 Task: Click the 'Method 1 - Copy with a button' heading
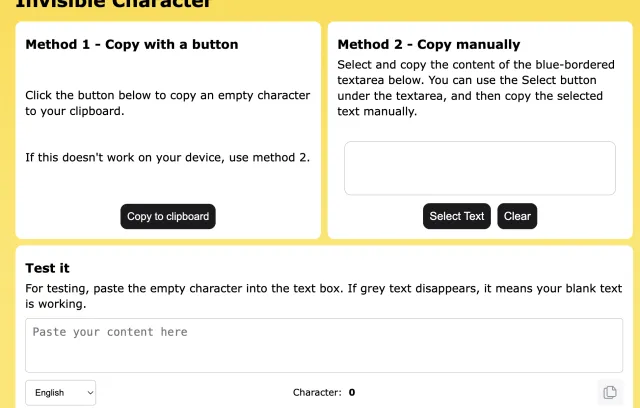(132, 44)
